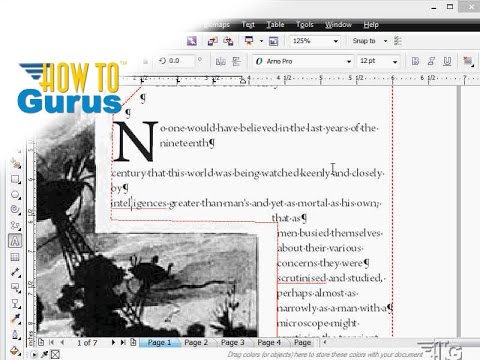Image resolution: width=480 pixels, height=360 pixels.
Task: Click the Export icon in toolbar
Action: tap(228, 41)
